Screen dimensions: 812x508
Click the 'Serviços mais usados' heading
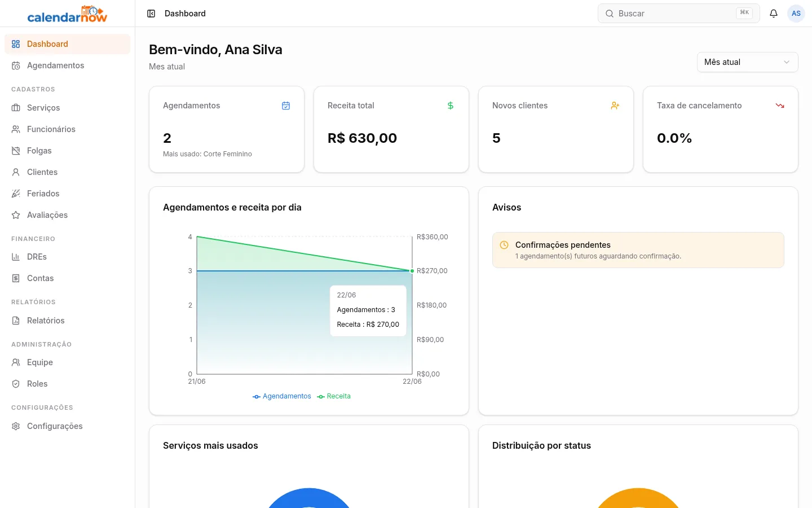click(210, 445)
